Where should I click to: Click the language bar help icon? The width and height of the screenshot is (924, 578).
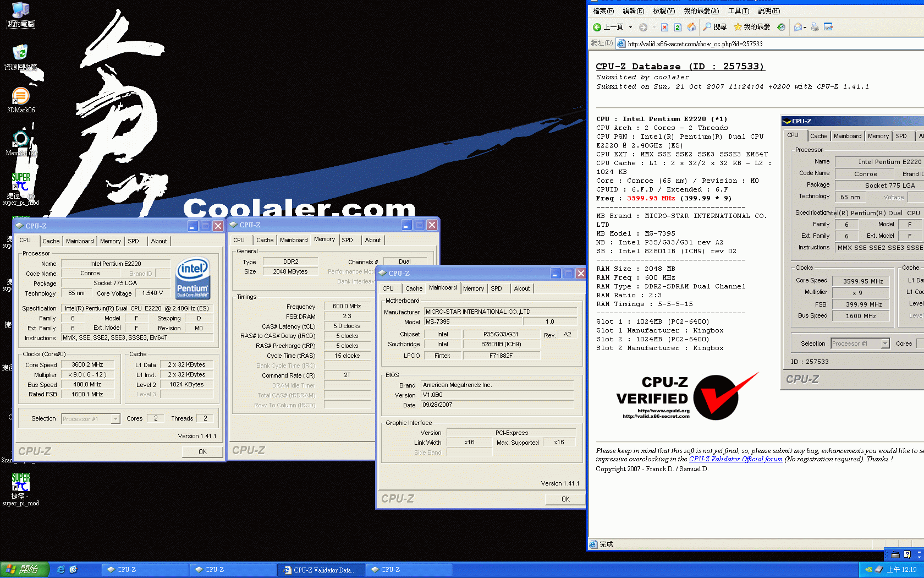pyautogui.click(x=908, y=555)
